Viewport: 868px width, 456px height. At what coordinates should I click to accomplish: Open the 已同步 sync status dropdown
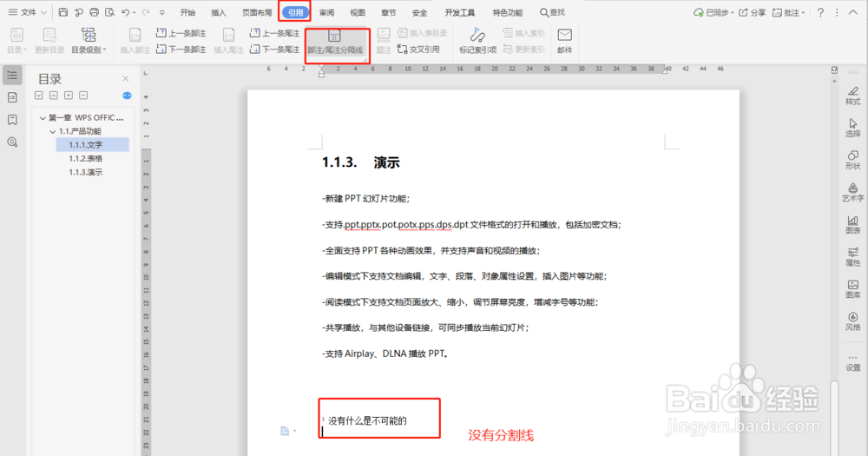713,12
